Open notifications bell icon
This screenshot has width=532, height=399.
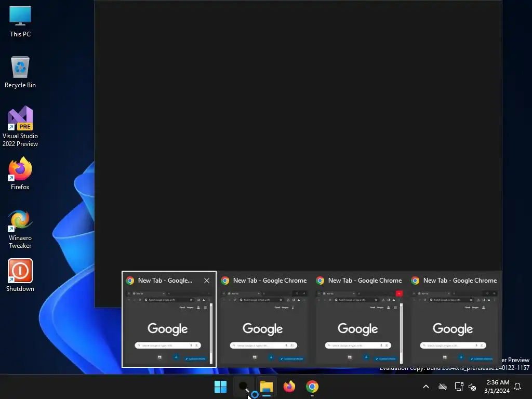(x=517, y=387)
